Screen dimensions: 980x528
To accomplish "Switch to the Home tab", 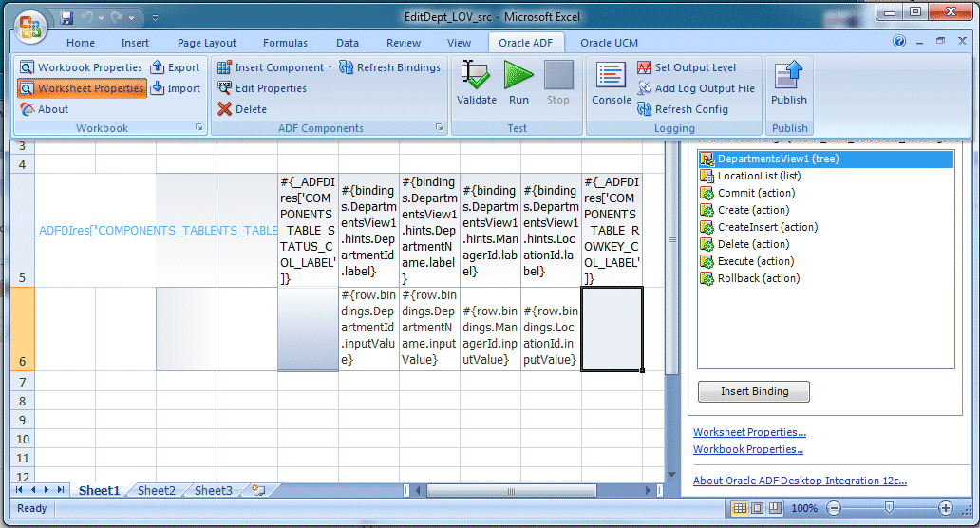I will point(81,43).
